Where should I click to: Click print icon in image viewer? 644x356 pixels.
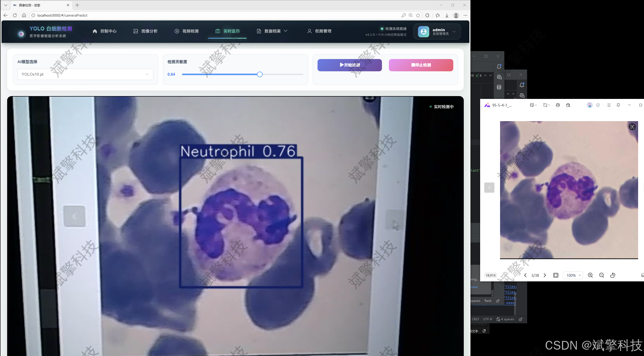[558, 105]
